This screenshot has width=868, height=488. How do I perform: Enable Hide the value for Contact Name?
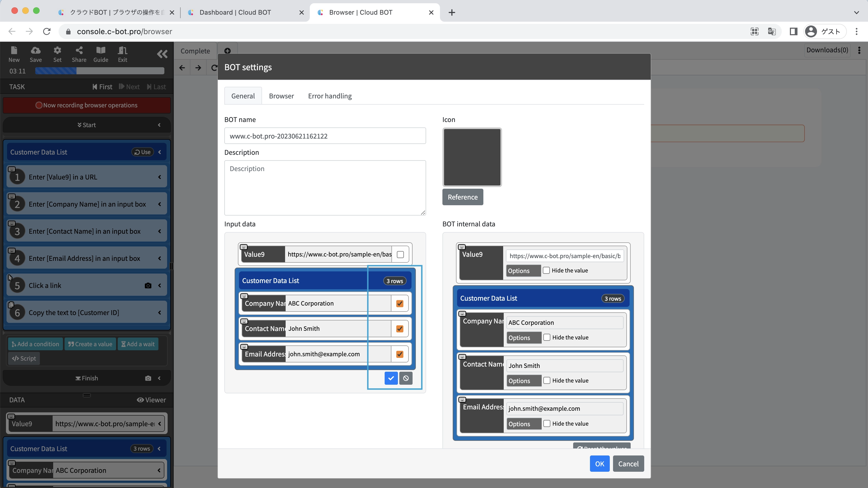547,381
